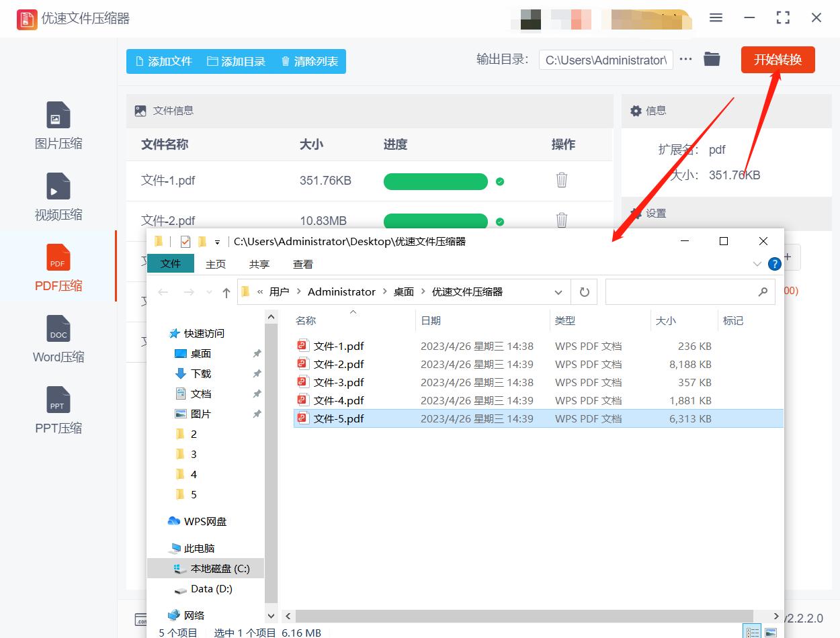Open the Quick Access Toolbar customize arrow

pyautogui.click(x=217, y=240)
